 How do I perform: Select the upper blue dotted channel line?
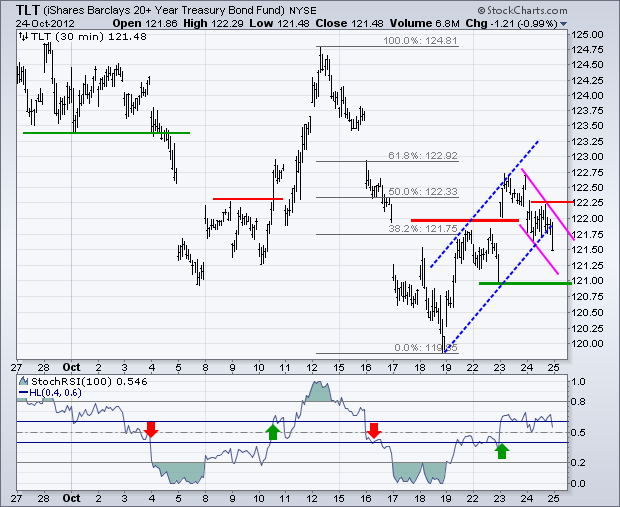[x=484, y=204]
